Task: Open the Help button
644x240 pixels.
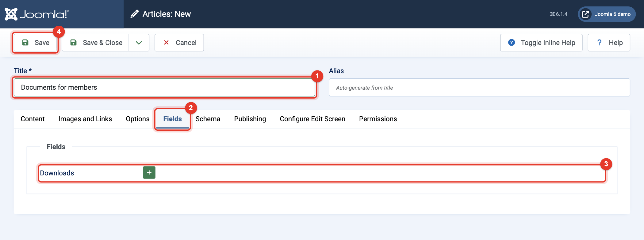Action: pyautogui.click(x=609, y=43)
